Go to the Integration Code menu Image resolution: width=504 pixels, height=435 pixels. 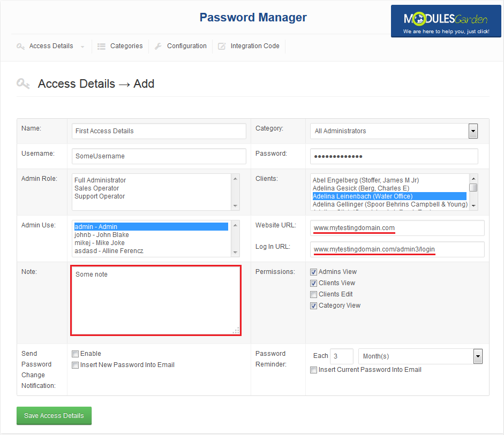click(255, 46)
